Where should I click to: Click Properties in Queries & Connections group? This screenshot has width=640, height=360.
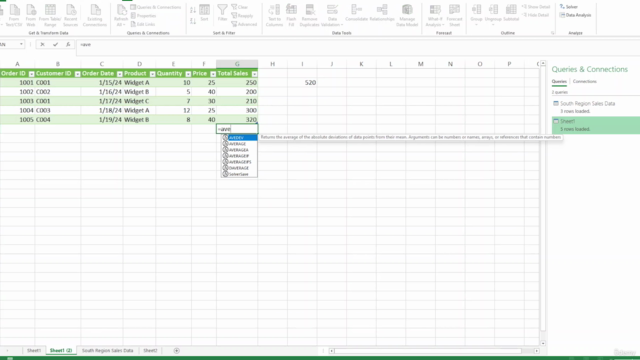[x=143, y=16]
